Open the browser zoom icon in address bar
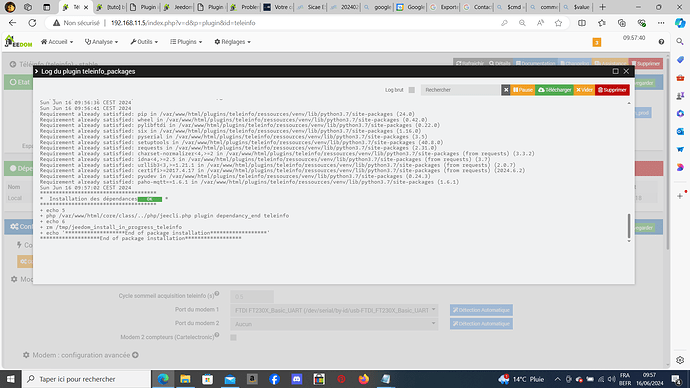 click(522, 23)
